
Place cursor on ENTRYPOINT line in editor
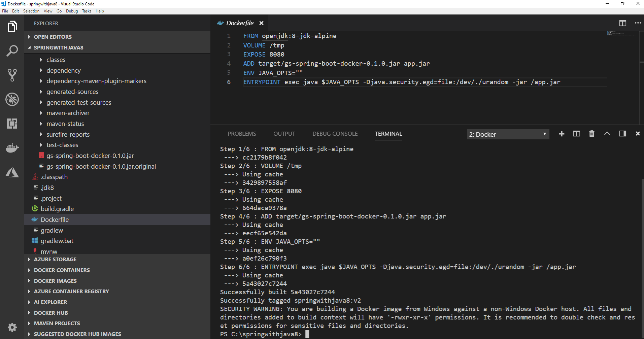pyautogui.click(x=425, y=82)
